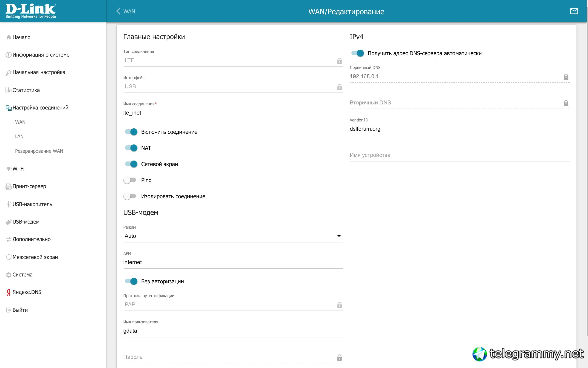The width and height of the screenshot is (588, 368).
Task: Click the Имя пользователя field with gdata
Action: (x=233, y=331)
